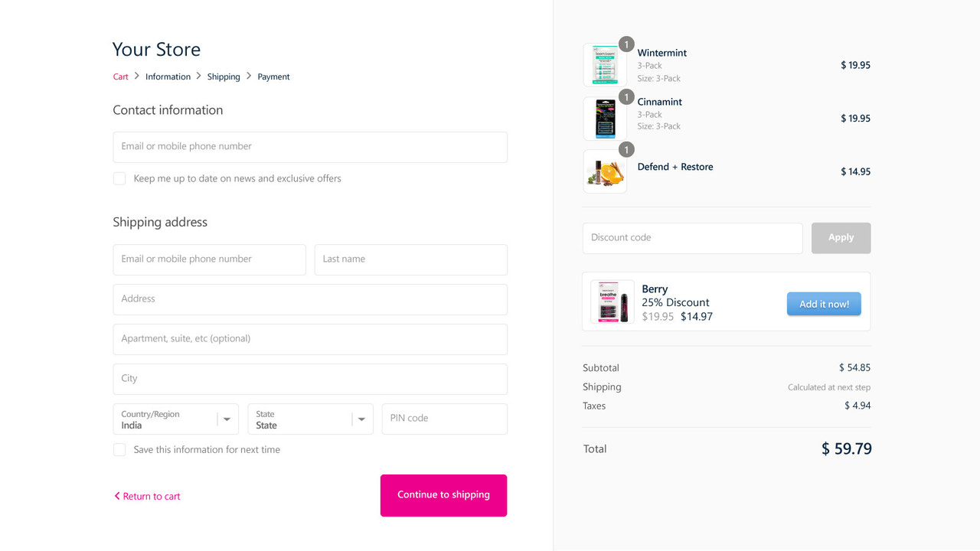Enable the news and exclusive offers checkbox
Viewport: 980px width, 551px height.
[x=119, y=178]
